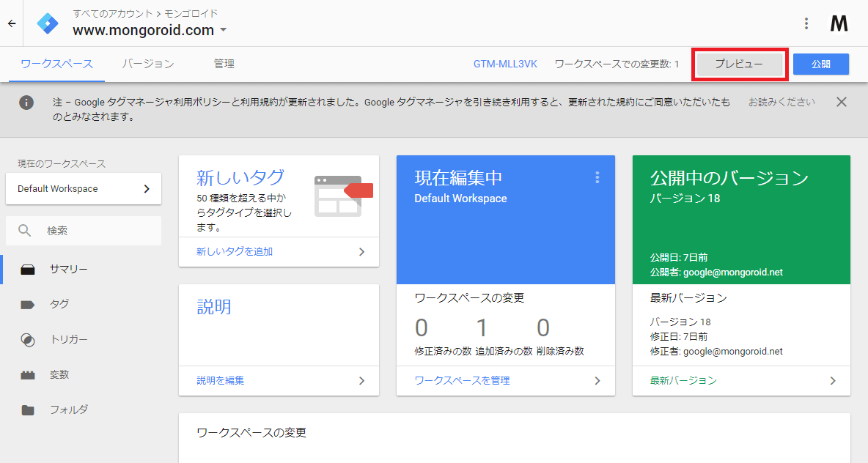Click the 新しいタグ card heading

pos(240,177)
